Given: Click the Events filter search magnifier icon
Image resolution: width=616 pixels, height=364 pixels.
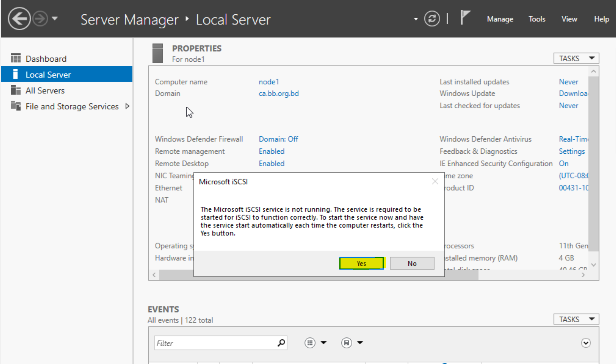Looking at the screenshot, I should click(281, 343).
